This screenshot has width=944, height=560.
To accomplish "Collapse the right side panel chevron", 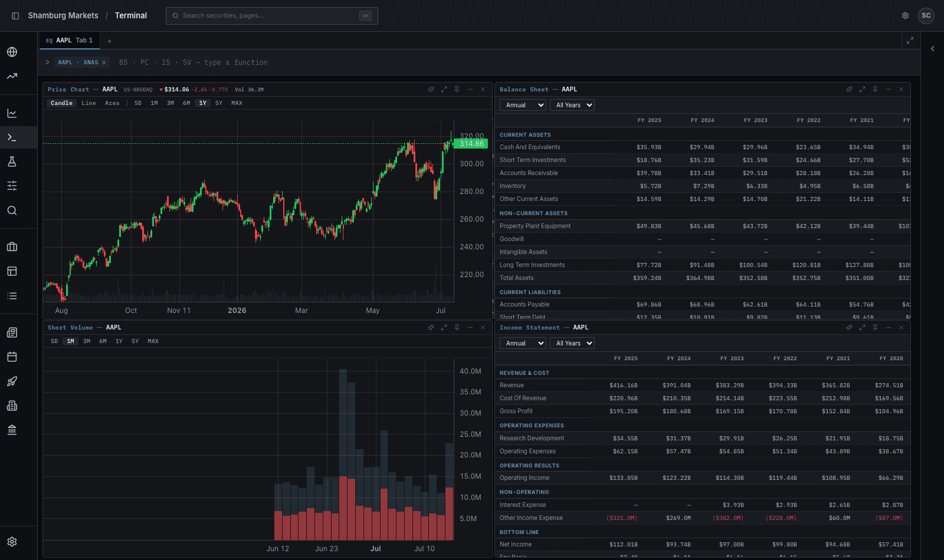I will (933, 49).
